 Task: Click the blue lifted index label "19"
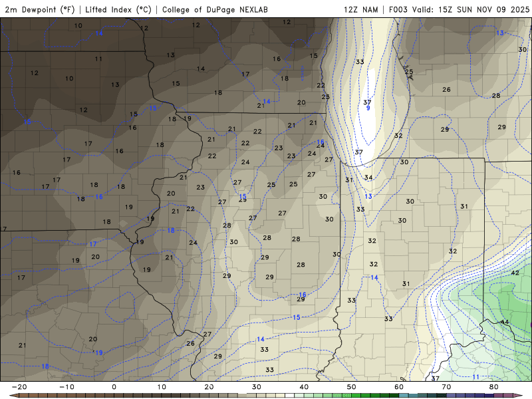(x=98, y=353)
